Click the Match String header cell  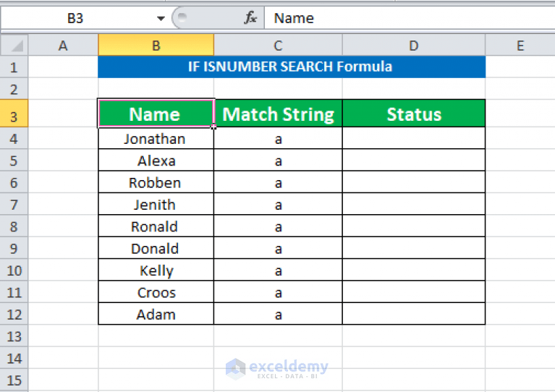pos(278,114)
